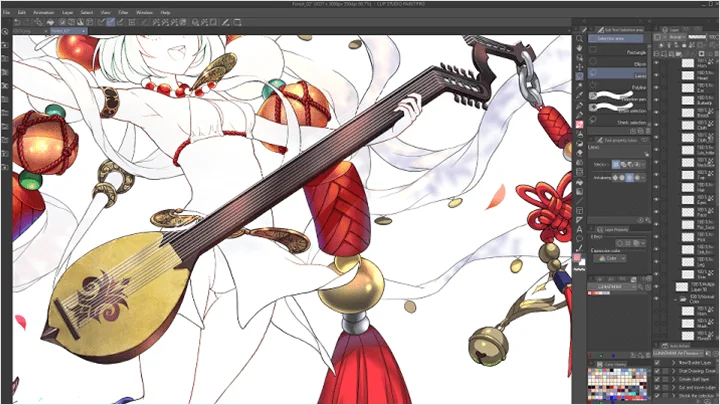720x405 pixels.
Task: Open the File menu
Action: coord(6,12)
